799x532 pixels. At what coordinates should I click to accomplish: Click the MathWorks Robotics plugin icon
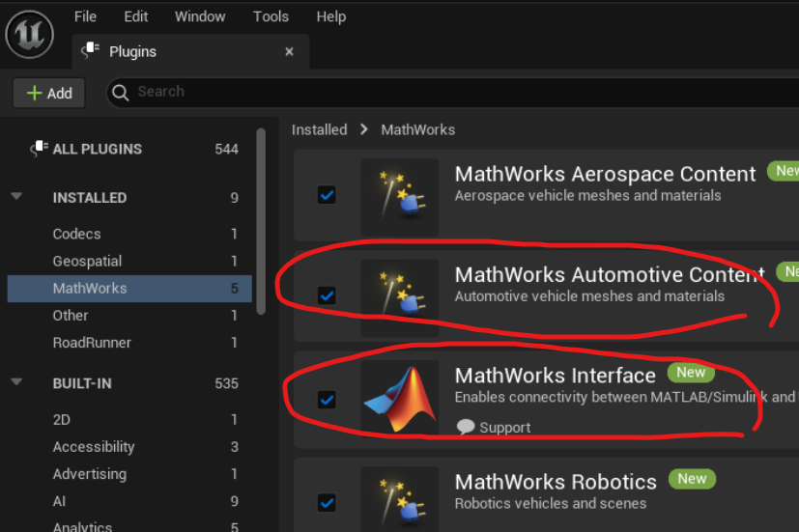coord(400,499)
